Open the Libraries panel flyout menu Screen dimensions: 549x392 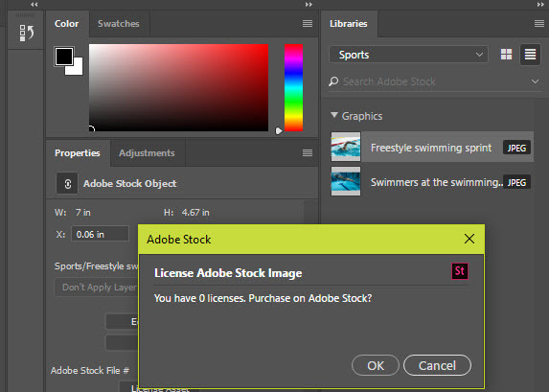(539, 23)
